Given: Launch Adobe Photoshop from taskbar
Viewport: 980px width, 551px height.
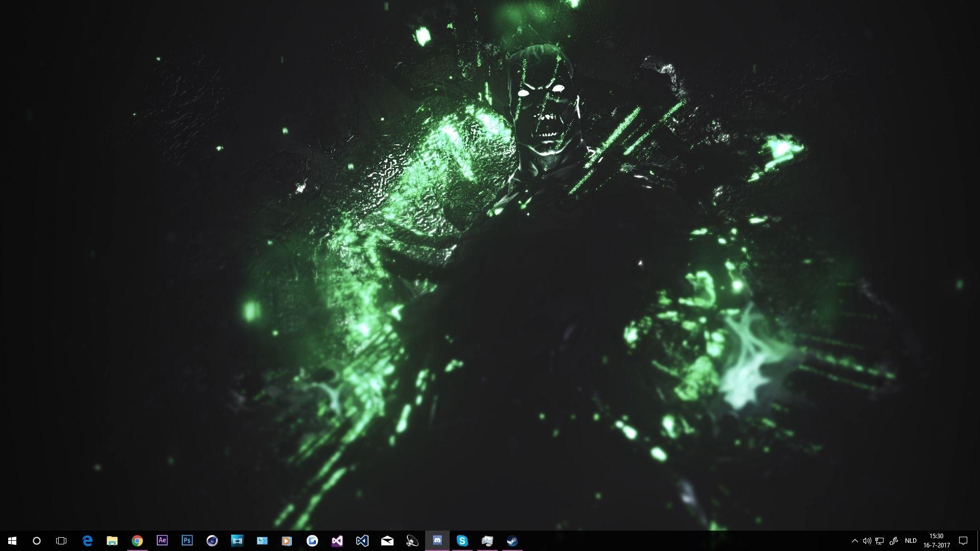Looking at the screenshot, I should click(x=187, y=540).
